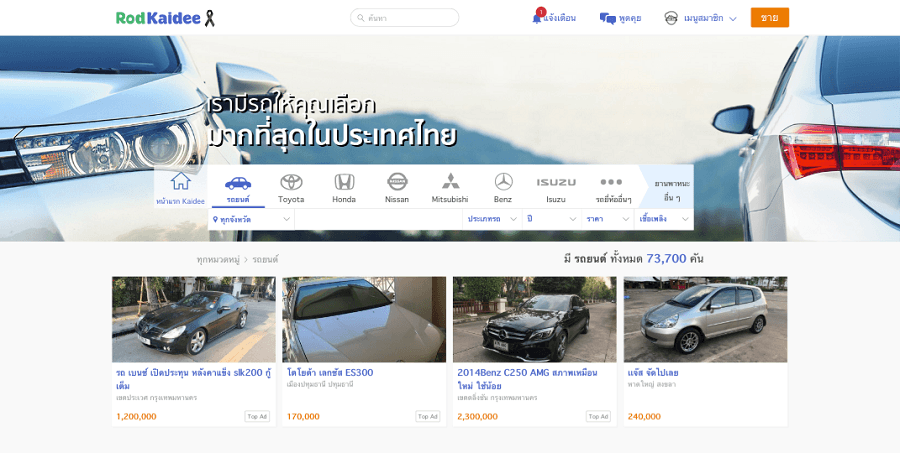Select the Isuzu brand logo
The image size is (900, 453).
point(556,182)
